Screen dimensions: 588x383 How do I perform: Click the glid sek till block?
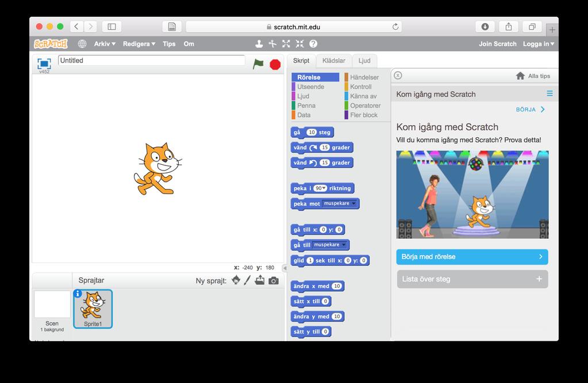coord(330,261)
